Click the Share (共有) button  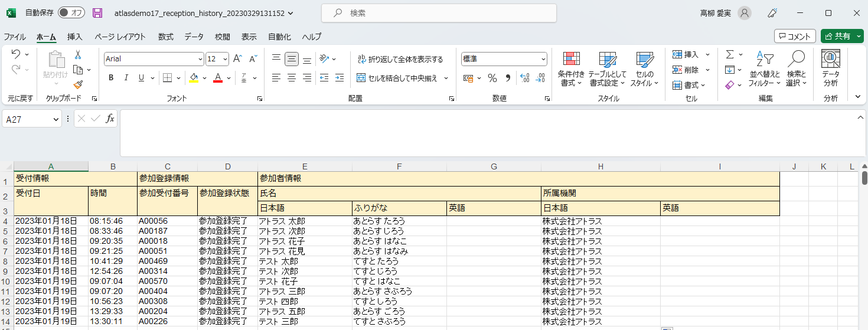pyautogui.click(x=842, y=37)
